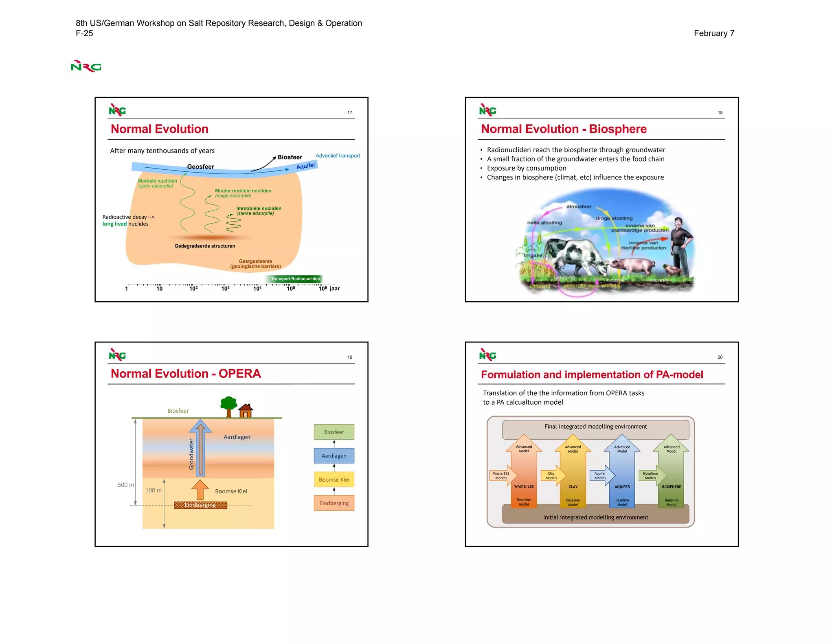The height and width of the screenshot is (644, 834).
Task: Click the NRG logo at page top
Action: click(86, 66)
